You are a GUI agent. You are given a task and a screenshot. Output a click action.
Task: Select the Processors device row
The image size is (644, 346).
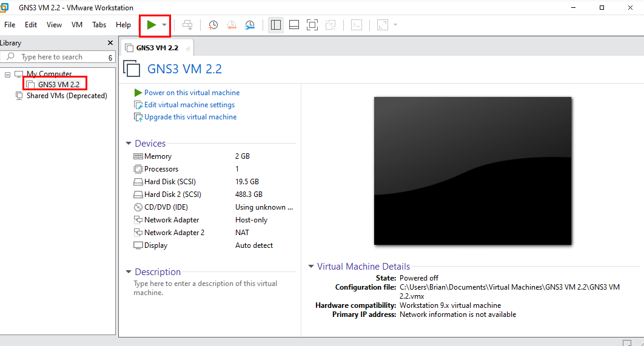point(213,169)
